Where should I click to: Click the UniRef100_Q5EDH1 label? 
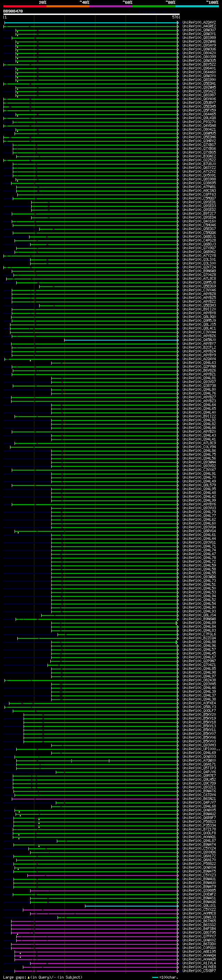coord(199,84)
